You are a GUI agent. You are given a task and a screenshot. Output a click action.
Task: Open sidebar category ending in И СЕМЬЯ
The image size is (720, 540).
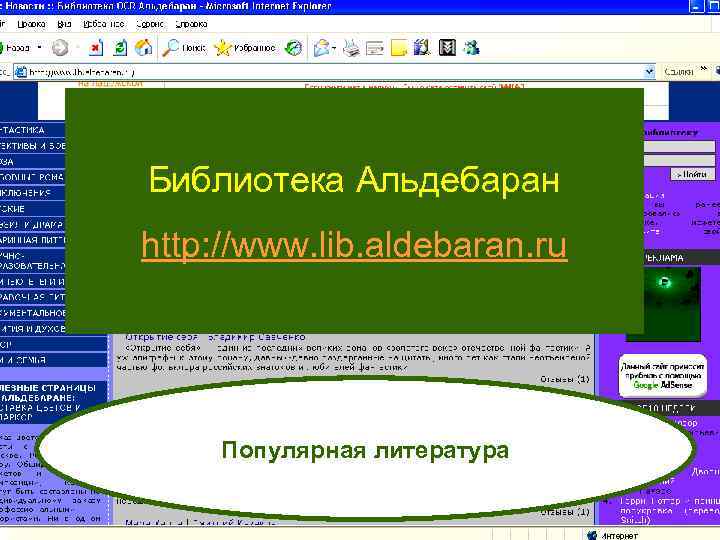pos(53,360)
